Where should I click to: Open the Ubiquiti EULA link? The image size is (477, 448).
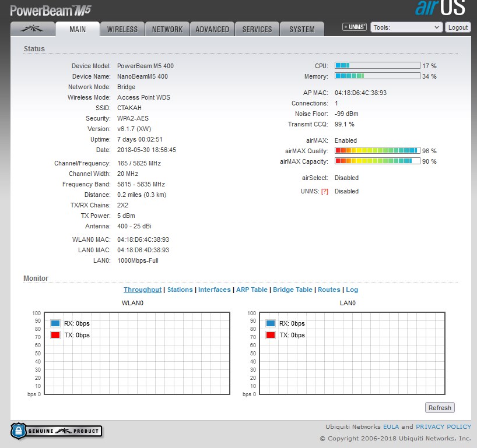tap(391, 426)
